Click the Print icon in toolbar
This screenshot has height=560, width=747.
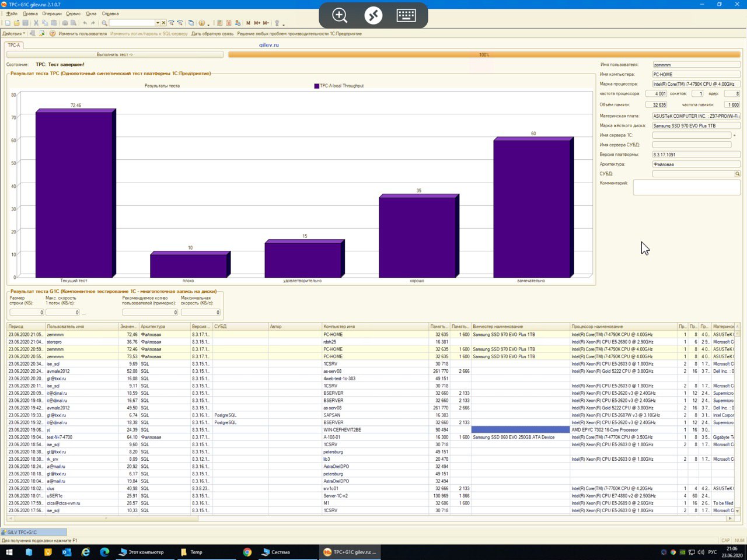[x=65, y=23]
